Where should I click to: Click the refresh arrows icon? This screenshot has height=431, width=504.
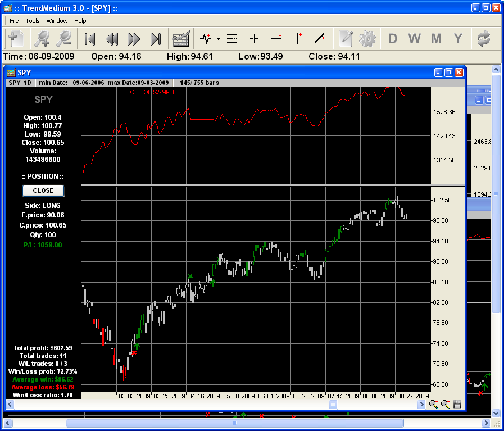pos(483,39)
